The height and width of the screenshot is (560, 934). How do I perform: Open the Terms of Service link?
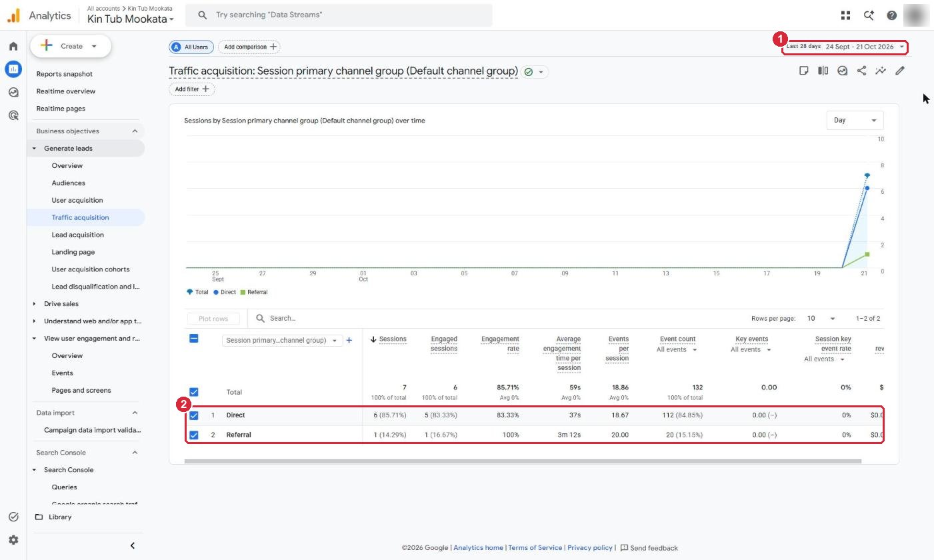coord(535,548)
